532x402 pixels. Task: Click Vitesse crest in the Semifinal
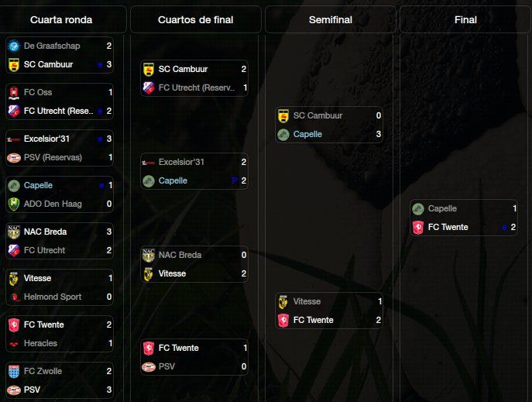pos(283,301)
